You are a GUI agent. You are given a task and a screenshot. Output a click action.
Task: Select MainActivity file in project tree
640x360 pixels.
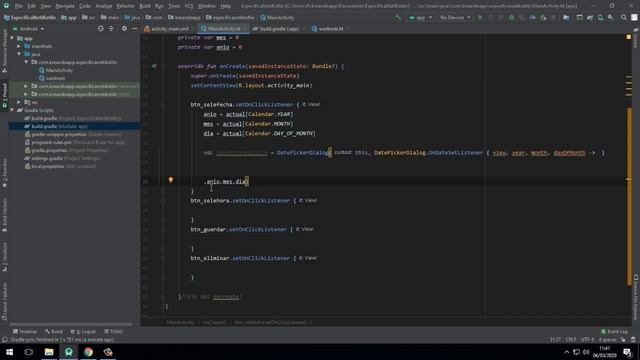pos(56,70)
